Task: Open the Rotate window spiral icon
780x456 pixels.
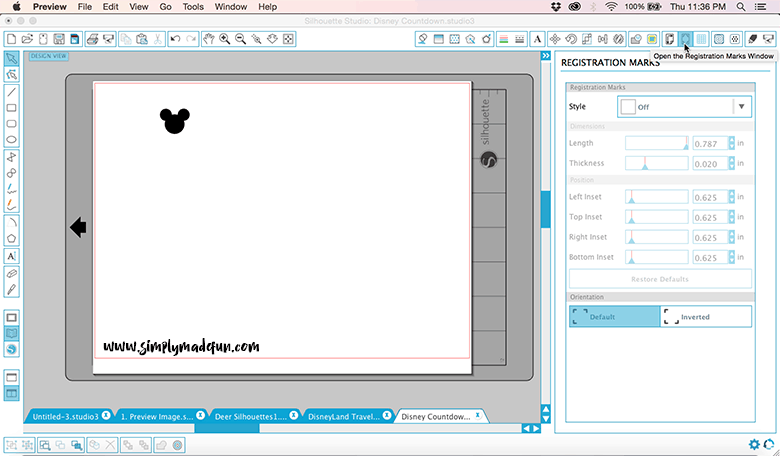Action: 571,39
